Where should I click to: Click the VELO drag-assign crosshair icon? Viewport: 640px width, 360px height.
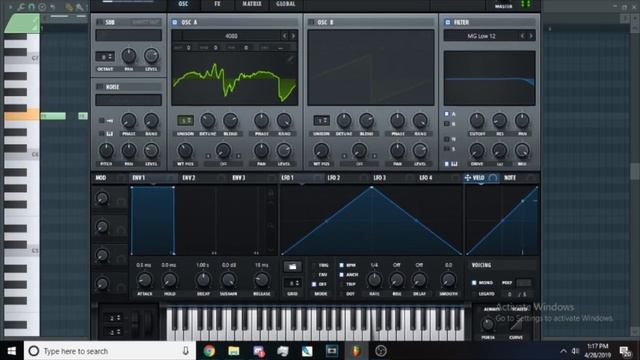[468, 178]
